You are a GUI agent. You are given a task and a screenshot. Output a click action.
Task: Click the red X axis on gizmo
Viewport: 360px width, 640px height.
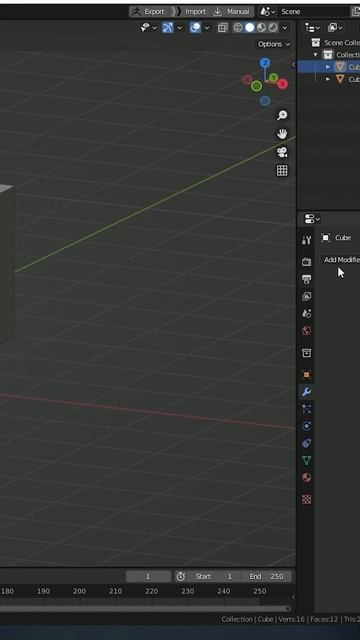282,84
